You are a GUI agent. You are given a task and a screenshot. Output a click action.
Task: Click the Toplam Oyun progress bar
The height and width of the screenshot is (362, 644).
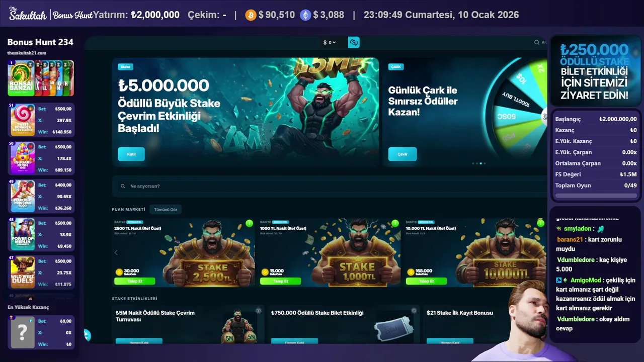(596, 196)
